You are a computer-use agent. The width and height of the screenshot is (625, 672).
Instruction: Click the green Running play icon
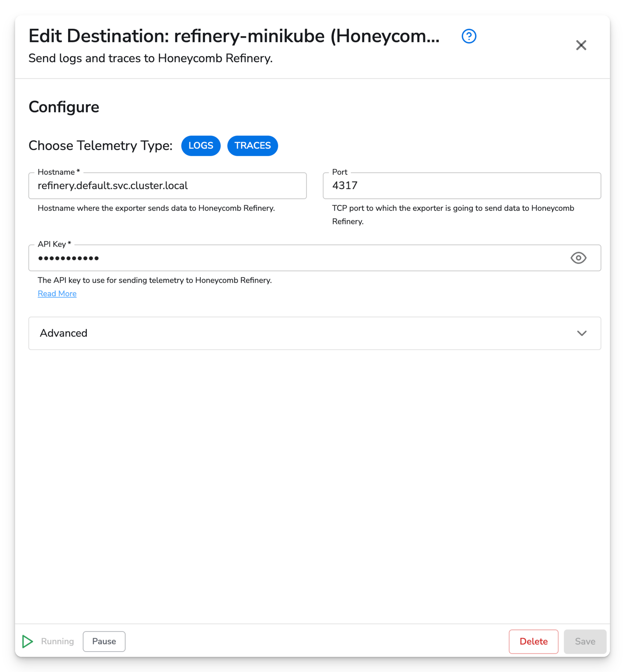pos(27,641)
